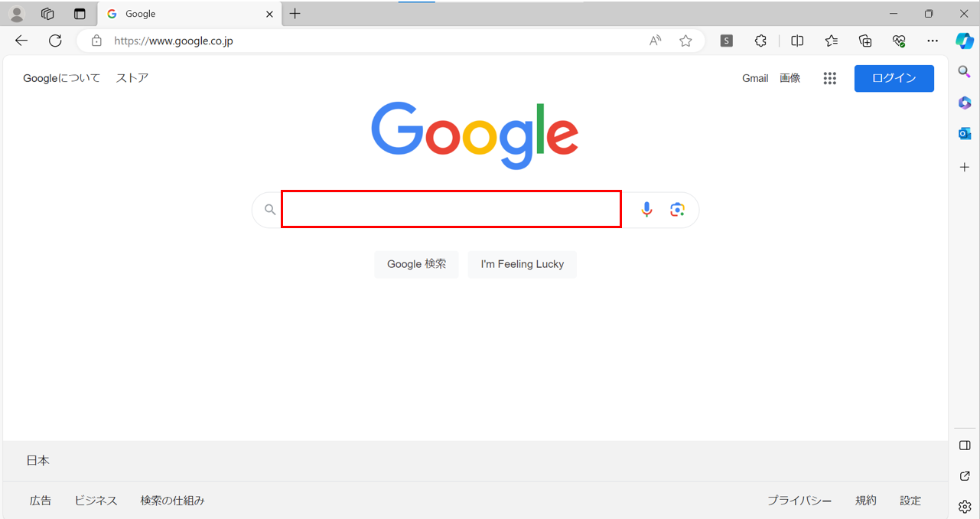Screen dimensions: 980x519
Task: Open Outlook from the Edge sidebar
Action: point(965,134)
